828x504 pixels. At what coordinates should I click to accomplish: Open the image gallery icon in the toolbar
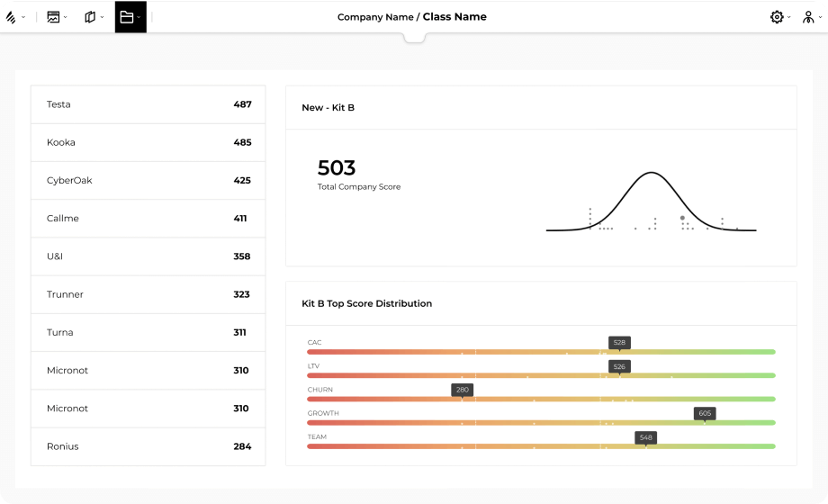pos(53,17)
